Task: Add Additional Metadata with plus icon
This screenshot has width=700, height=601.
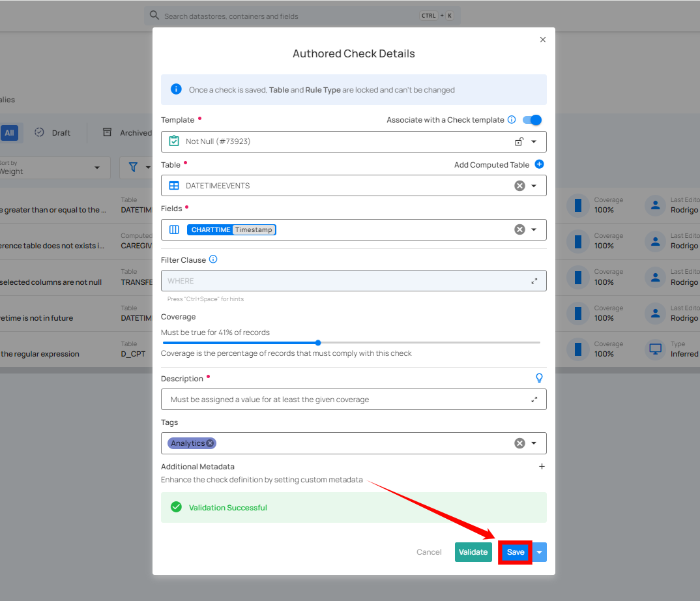Action: (542, 467)
